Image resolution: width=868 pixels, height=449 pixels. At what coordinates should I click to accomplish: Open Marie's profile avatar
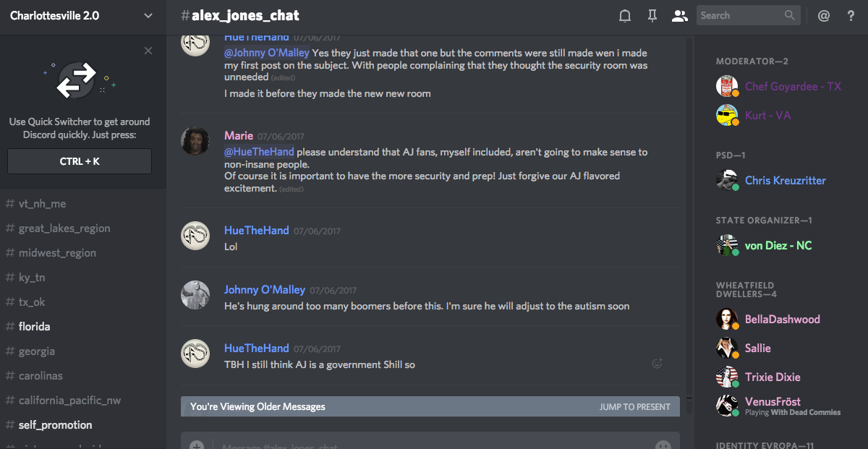pyautogui.click(x=195, y=142)
